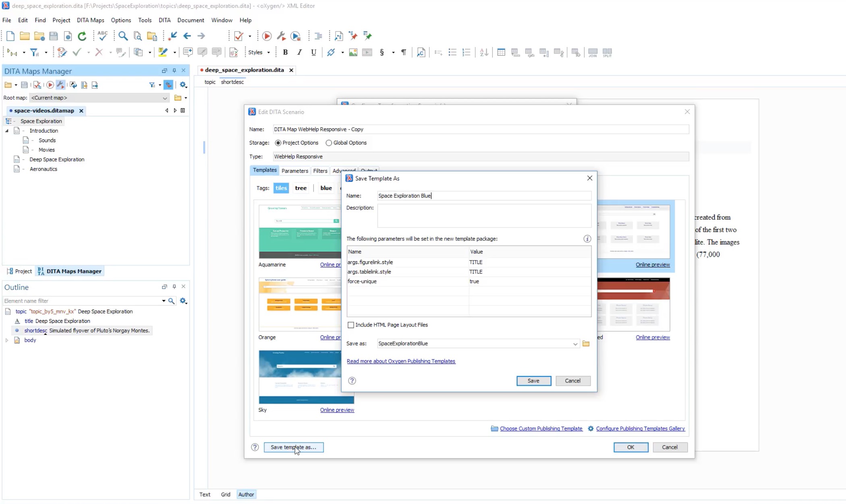Click info icon beside parameters text

point(587,239)
